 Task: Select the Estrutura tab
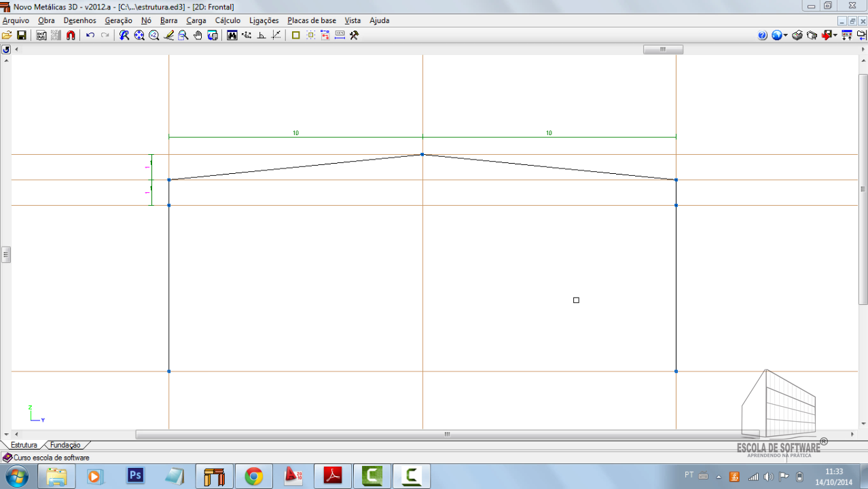24,445
